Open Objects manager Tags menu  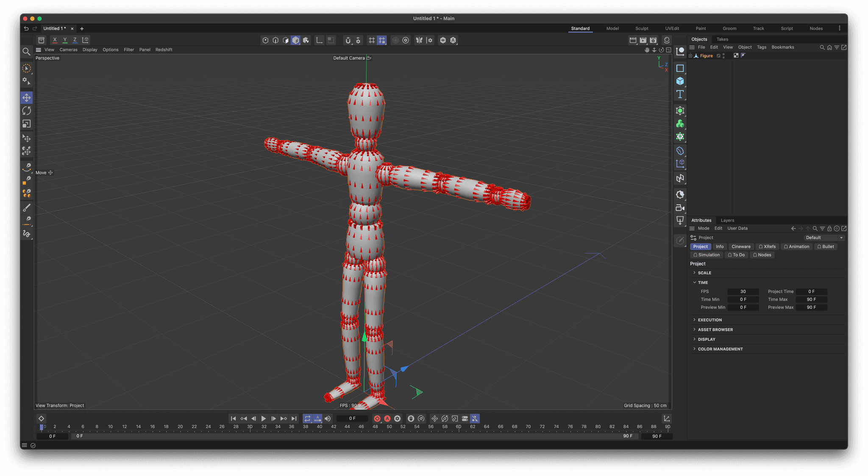click(762, 47)
